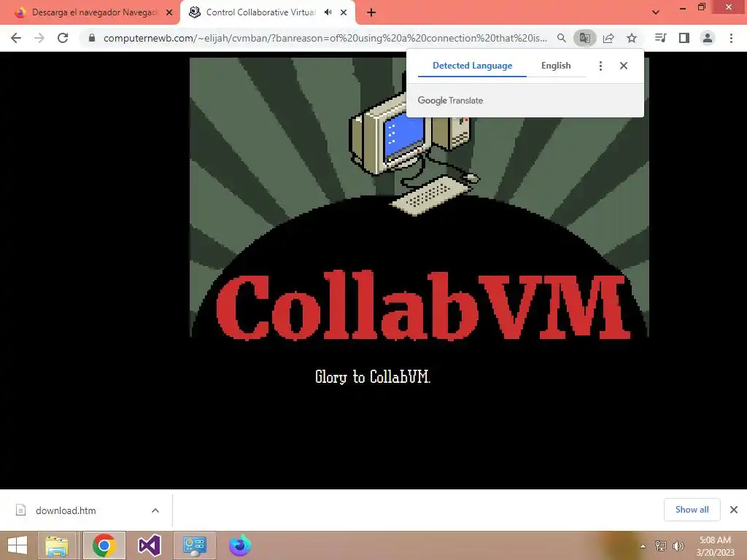Screen dimensions: 747x560
Task: Open the zoom magnifier icon in address bar
Action: [562, 38]
